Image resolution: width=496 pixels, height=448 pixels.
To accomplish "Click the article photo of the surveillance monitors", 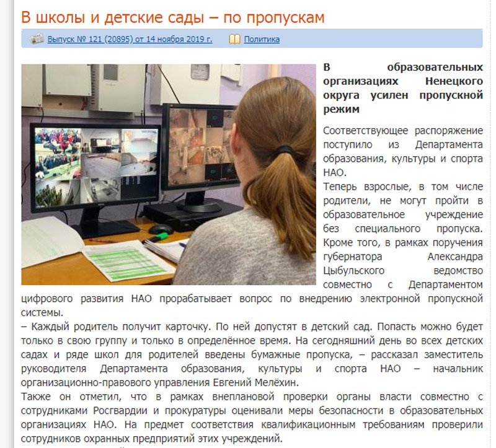I will pyautogui.click(x=169, y=175).
